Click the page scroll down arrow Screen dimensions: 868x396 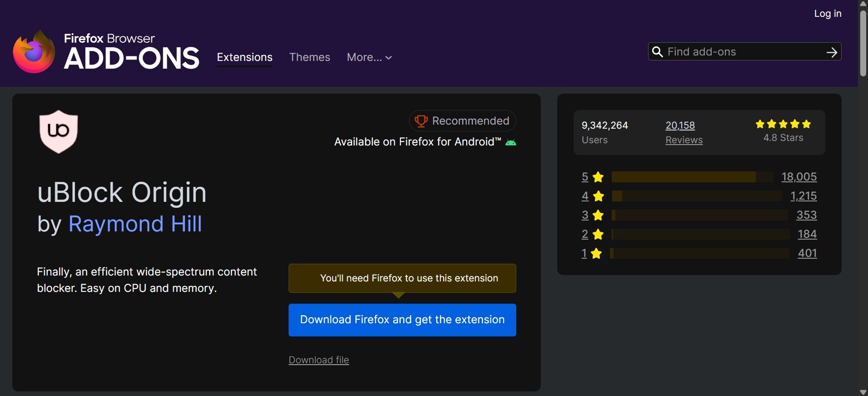863,392
